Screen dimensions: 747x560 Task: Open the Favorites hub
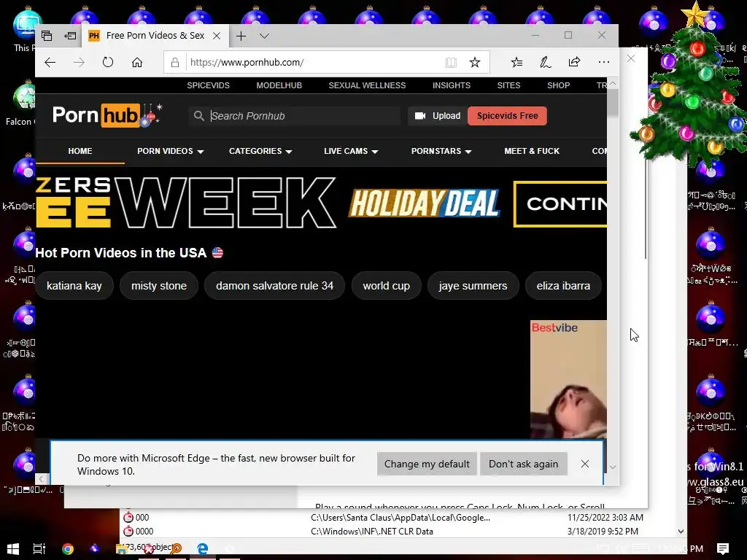(516, 63)
